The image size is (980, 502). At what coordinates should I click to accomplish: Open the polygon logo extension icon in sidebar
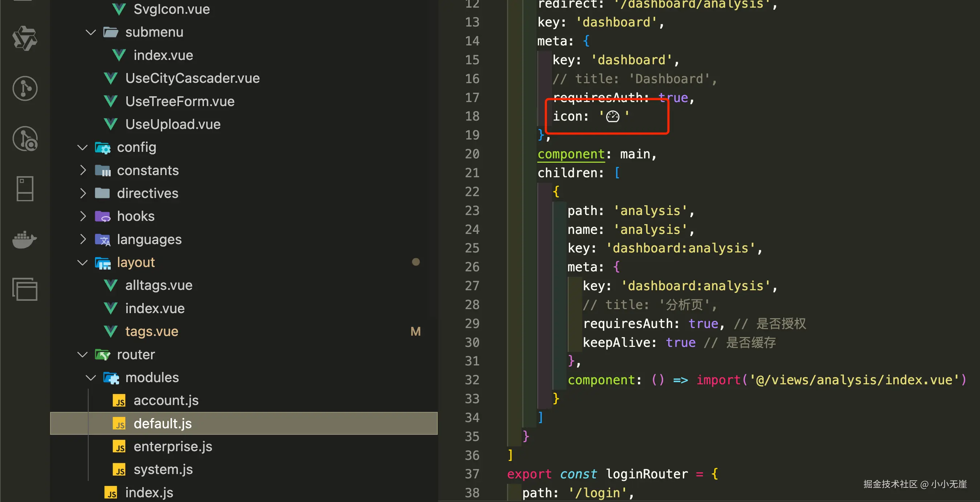(x=25, y=39)
